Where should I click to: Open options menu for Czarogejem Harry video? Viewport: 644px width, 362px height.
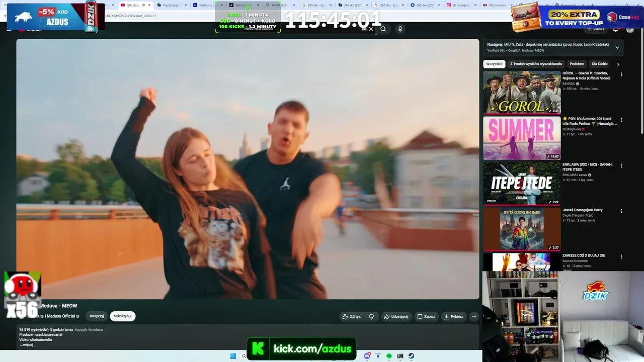point(621,211)
